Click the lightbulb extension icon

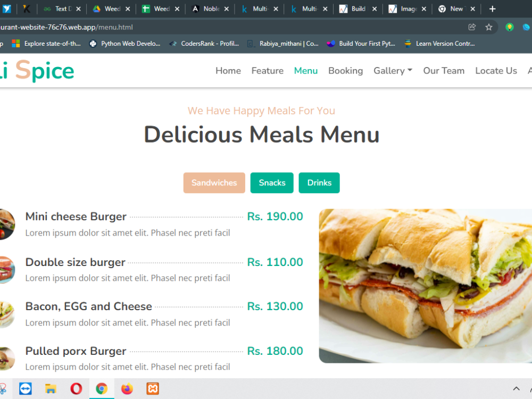pyautogui.click(x=509, y=27)
